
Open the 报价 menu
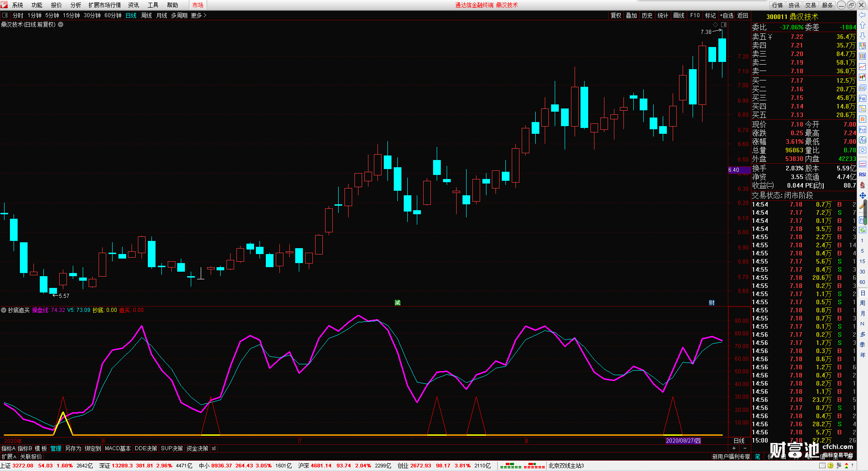(56, 5)
